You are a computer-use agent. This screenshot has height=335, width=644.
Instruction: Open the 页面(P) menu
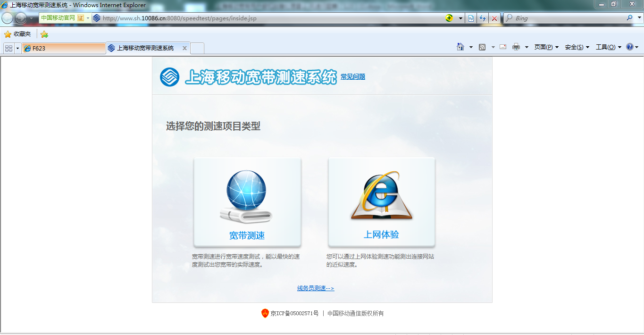(x=546, y=47)
